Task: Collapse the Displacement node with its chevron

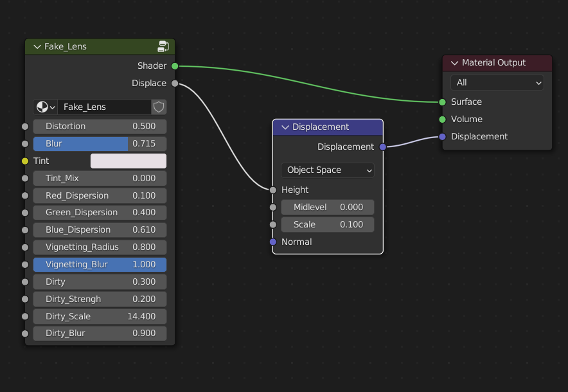Action: pos(284,127)
